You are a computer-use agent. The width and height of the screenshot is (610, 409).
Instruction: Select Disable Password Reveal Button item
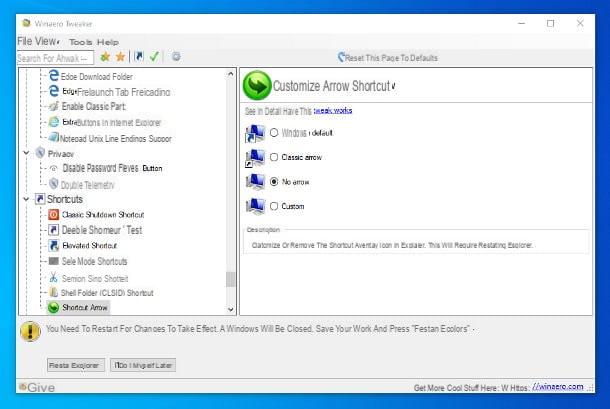pos(112,168)
